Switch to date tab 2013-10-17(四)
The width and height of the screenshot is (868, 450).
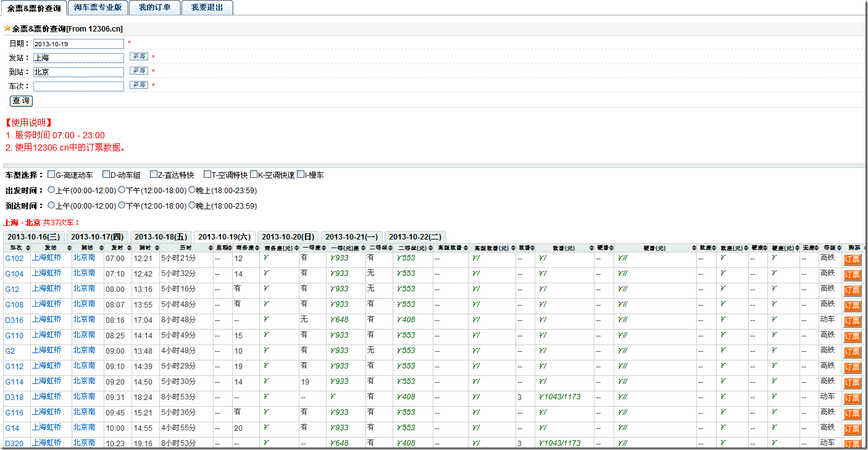97,237
